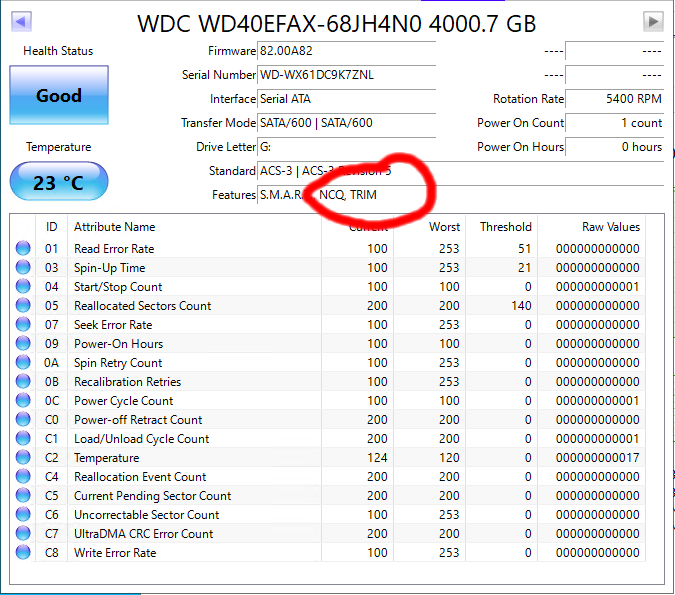Click the Transfer Mode field SATA/600
Screen dimensions: 675x595
tap(347, 123)
